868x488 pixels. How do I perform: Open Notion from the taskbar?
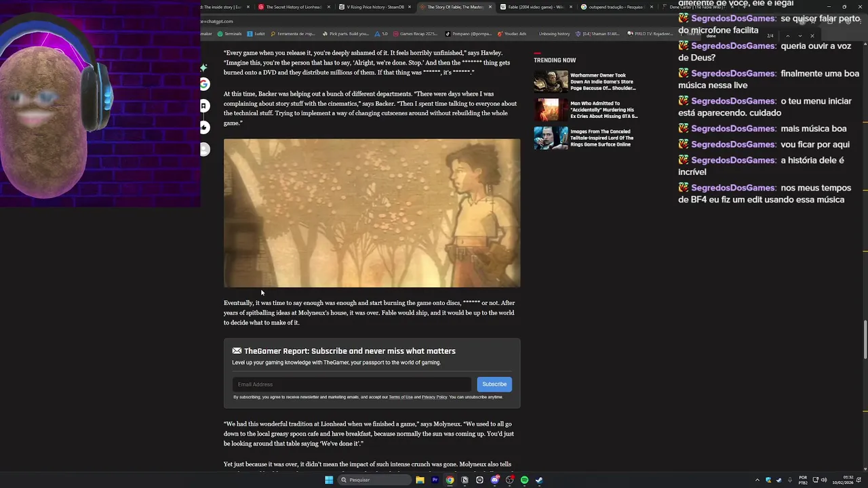465,480
